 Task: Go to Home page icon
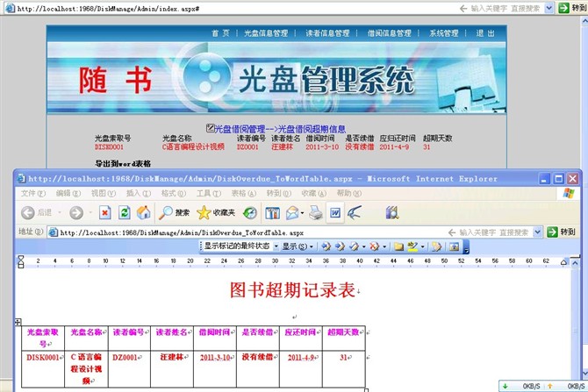[x=143, y=212]
